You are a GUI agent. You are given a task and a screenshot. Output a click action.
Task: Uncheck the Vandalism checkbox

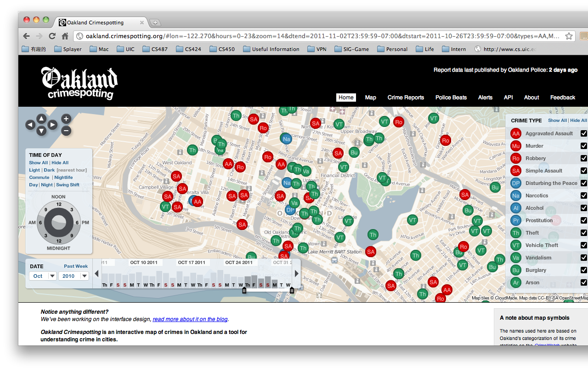point(583,258)
